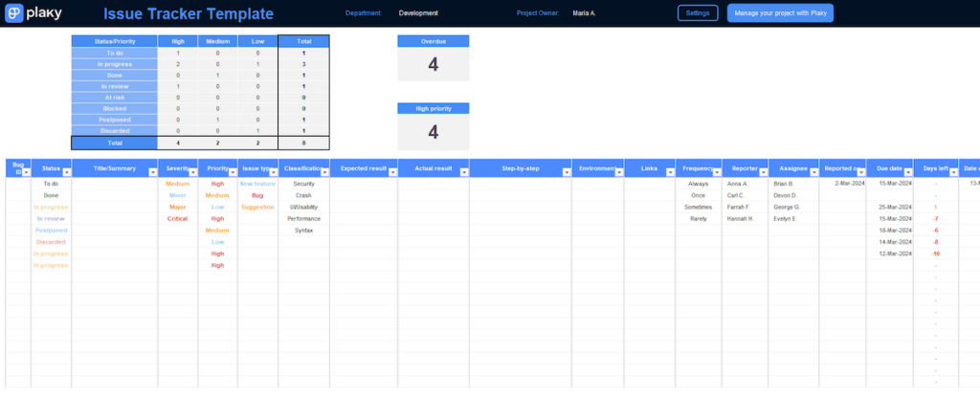This screenshot has width=980, height=398.
Task: Select the High priority header in summary table
Action: 177,41
